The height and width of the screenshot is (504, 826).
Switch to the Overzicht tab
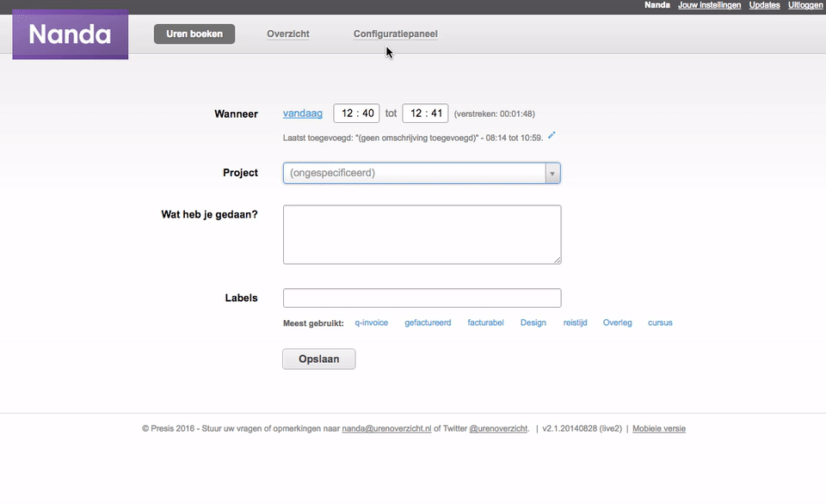(x=288, y=34)
